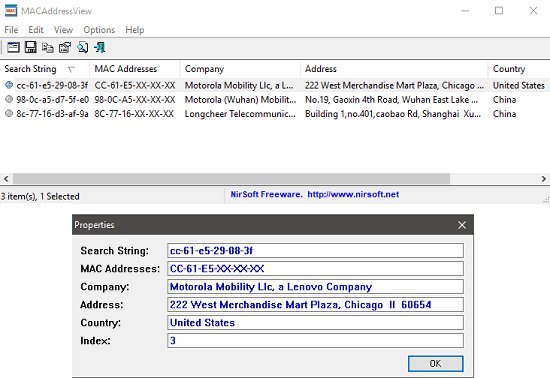Maximize the MACAddressView window
This screenshot has width=550, height=378.
pyautogui.click(x=499, y=11)
